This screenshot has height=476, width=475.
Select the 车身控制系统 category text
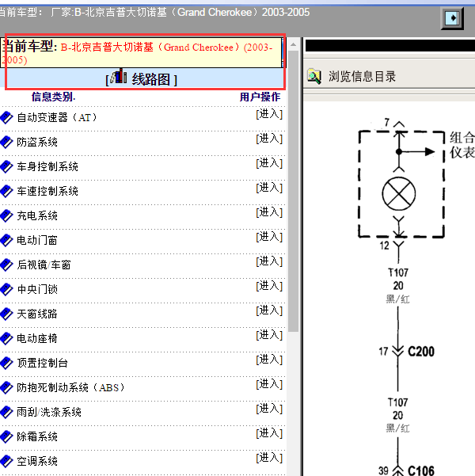point(47,167)
